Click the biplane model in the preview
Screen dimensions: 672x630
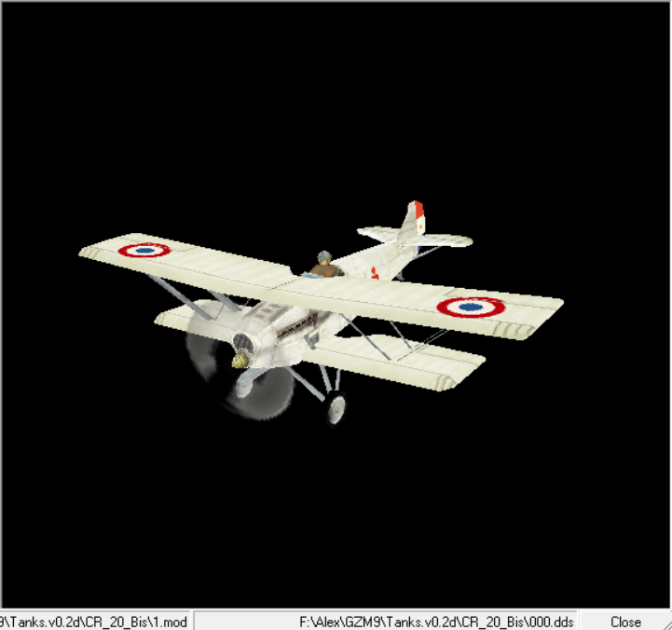321,312
